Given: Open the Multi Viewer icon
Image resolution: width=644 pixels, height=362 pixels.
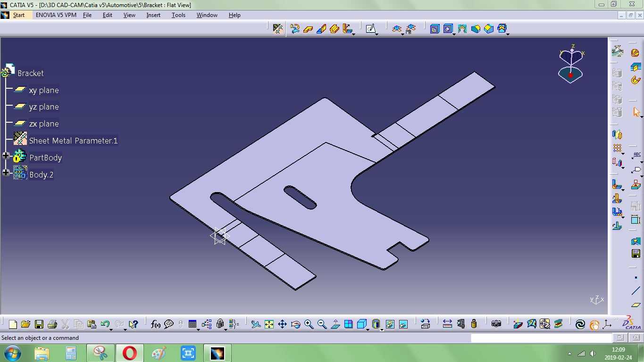Looking at the screenshot, I should point(410,29).
